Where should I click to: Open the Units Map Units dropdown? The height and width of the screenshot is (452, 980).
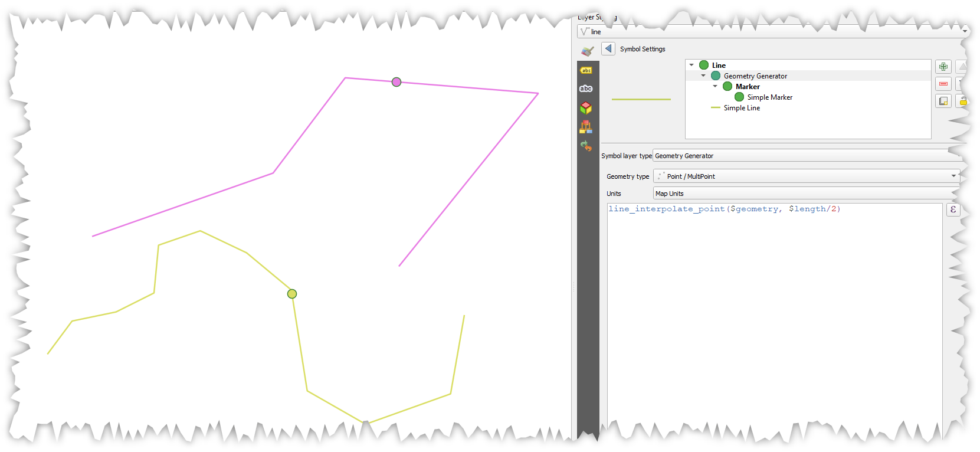point(807,193)
